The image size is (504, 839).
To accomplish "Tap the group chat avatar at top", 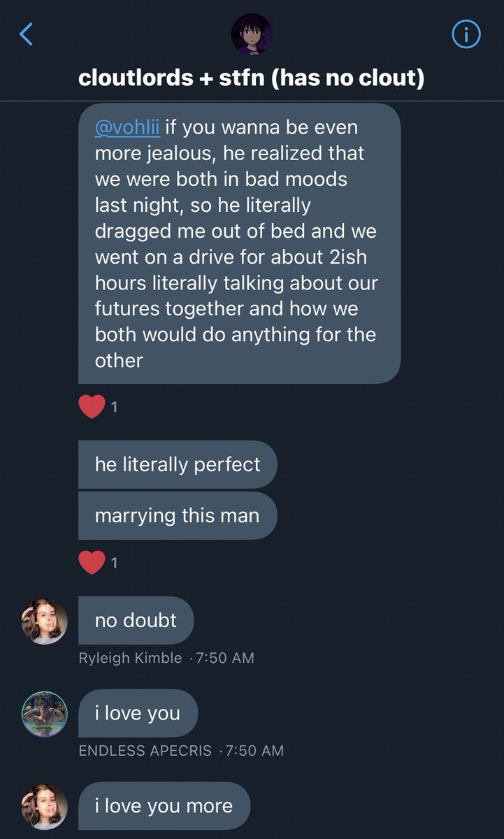I will click(252, 34).
